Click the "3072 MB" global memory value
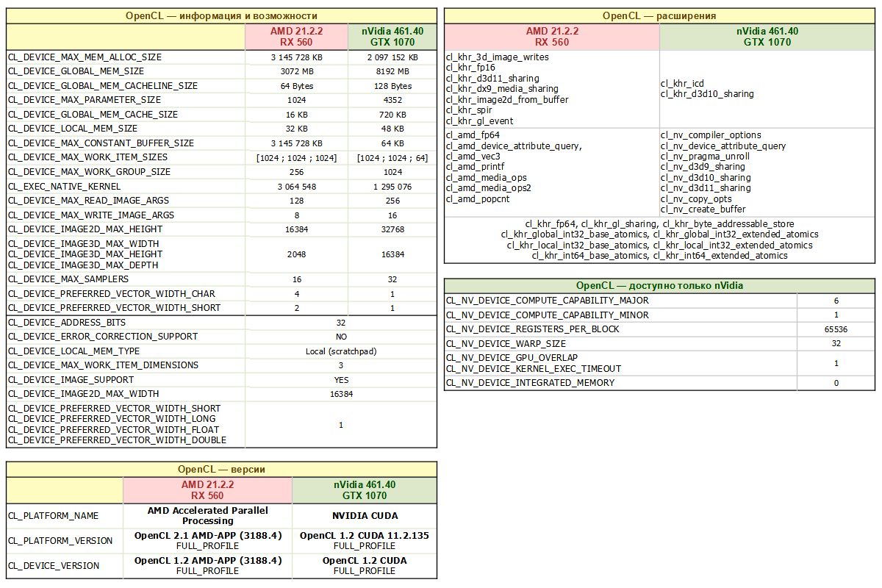 tap(296, 71)
